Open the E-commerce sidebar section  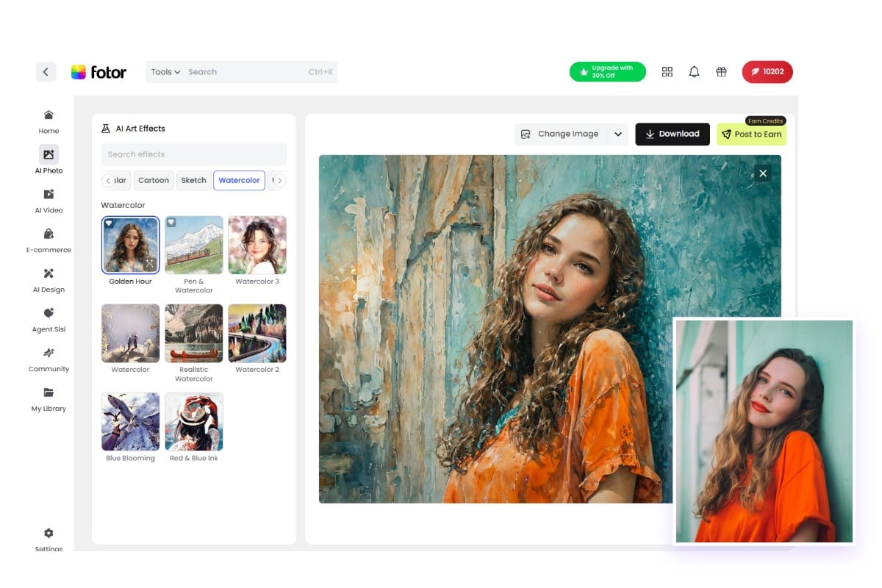click(x=48, y=238)
